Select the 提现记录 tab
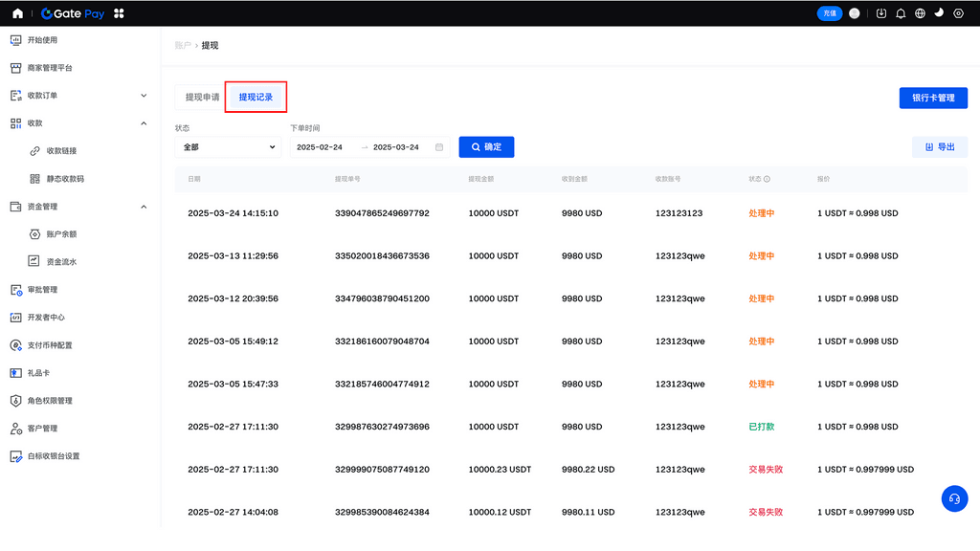Viewport: 980px width, 551px height. click(256, 98)
